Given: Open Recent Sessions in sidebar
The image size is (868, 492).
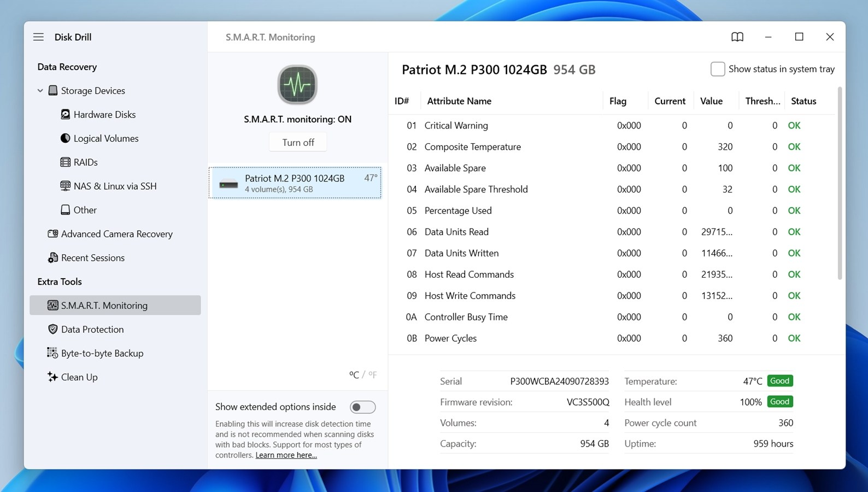Looking at the screenshot, I should point(92,258).
